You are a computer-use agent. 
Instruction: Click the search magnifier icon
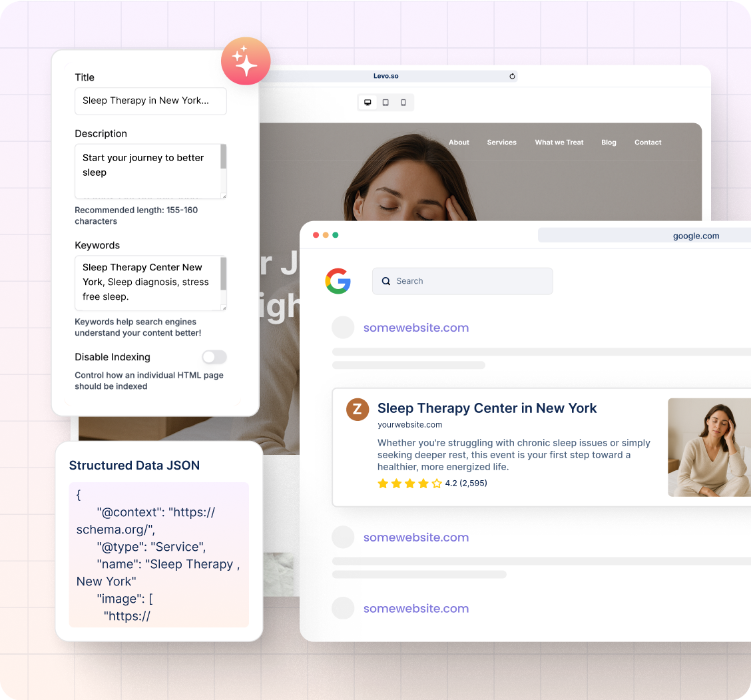(386, 281)
